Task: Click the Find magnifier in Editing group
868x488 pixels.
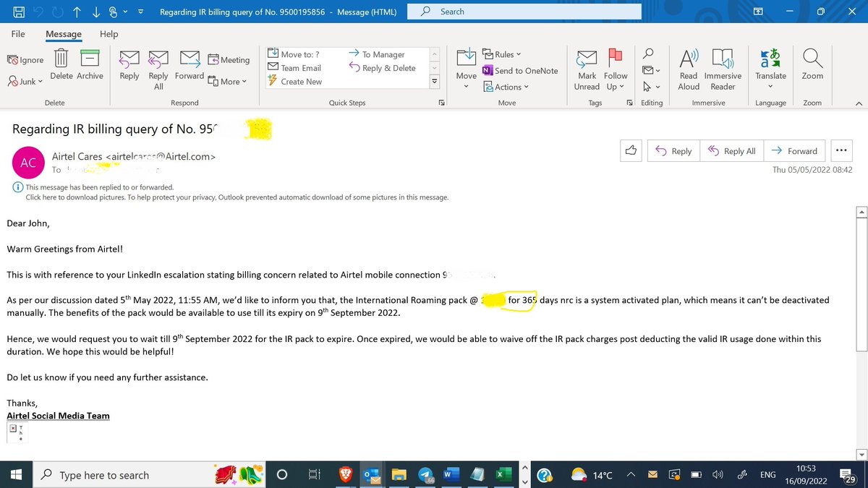Action: [x=649, y=53]
